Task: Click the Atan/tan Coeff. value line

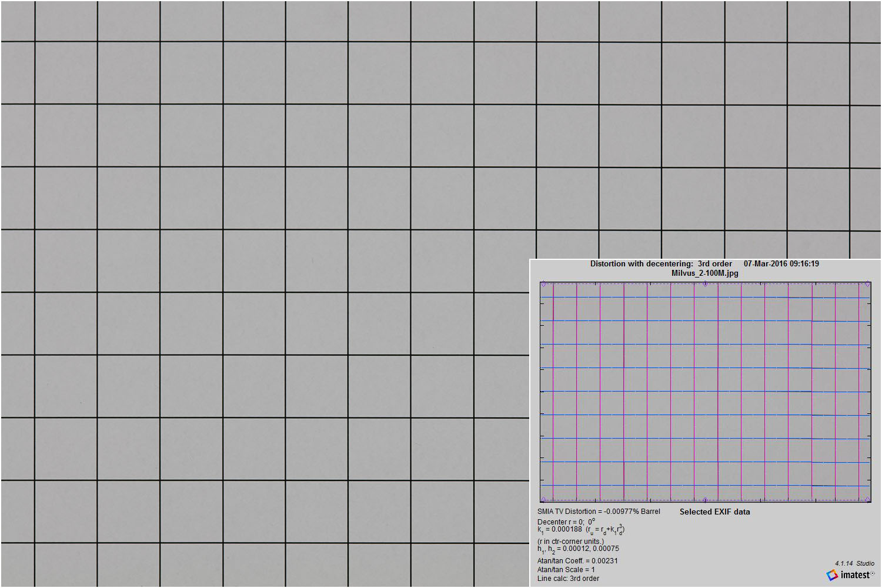Action: pos(577,561)
